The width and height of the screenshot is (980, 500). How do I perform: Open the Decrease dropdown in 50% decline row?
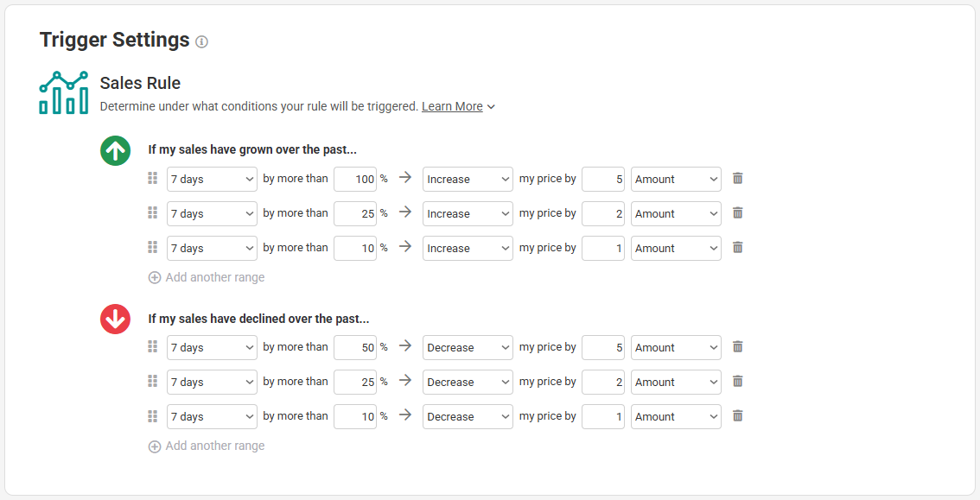pos(468,348)
